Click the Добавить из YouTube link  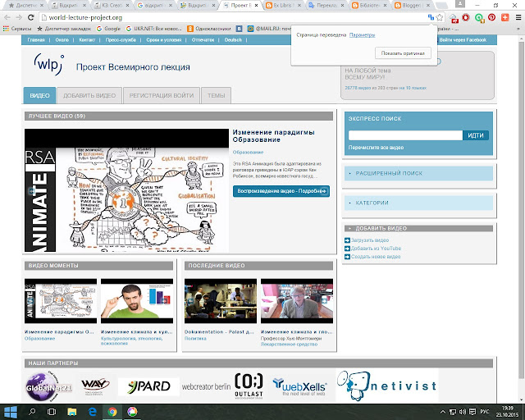pyautogui.click(x=376, y=249)
